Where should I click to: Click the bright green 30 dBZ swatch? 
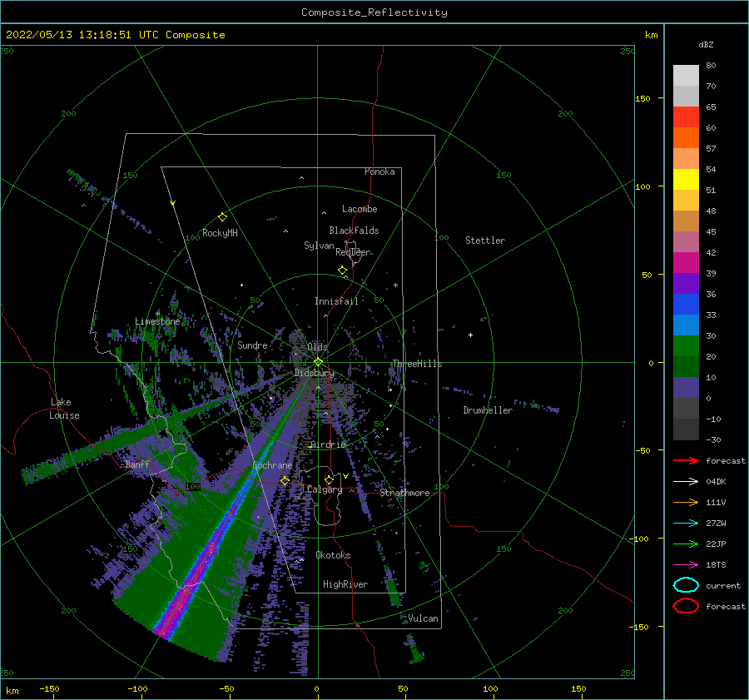coord(686,346)
